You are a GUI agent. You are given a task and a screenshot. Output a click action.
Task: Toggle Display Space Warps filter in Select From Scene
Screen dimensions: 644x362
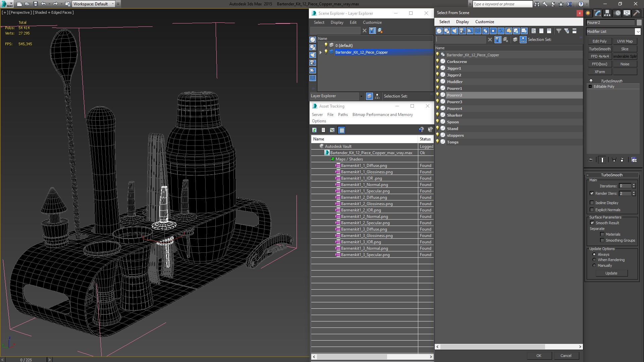click(478, 31)
